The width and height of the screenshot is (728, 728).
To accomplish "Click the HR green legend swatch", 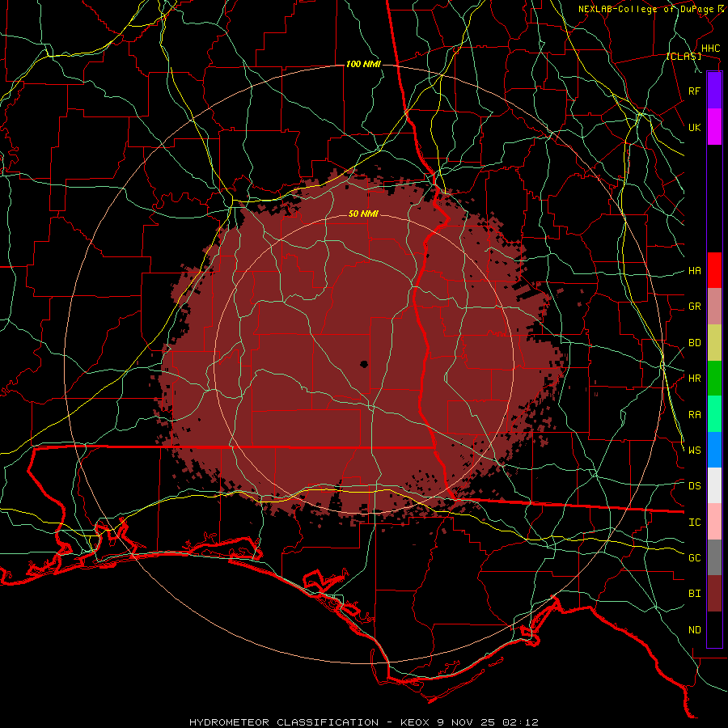I will tap(714, 379).
